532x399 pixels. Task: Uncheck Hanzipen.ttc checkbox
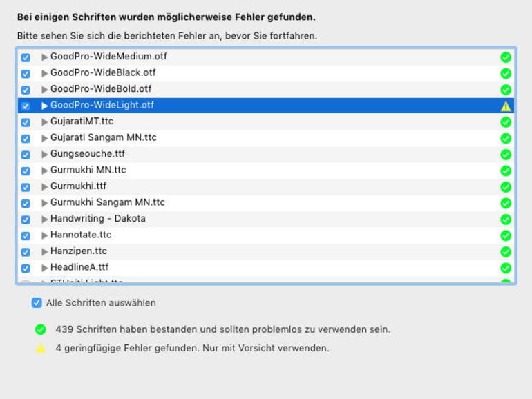coord(26,251)
